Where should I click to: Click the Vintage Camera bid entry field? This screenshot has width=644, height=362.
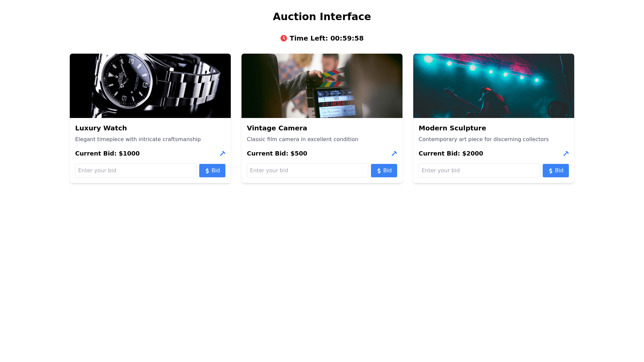[308, 171]
